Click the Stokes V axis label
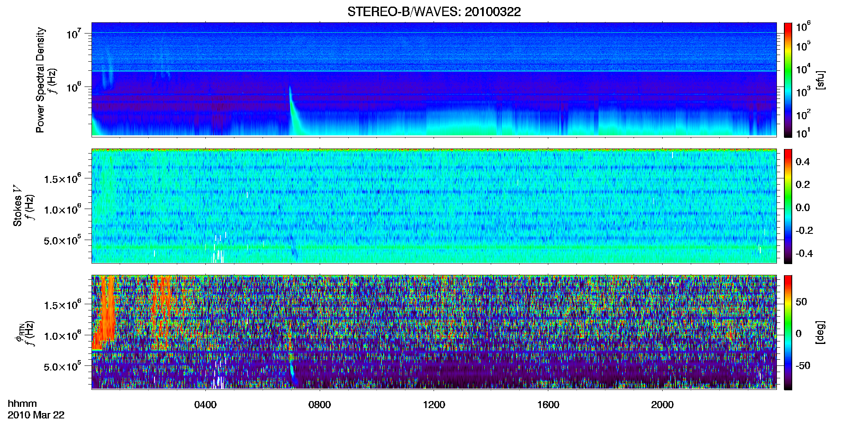 [17, 206]
